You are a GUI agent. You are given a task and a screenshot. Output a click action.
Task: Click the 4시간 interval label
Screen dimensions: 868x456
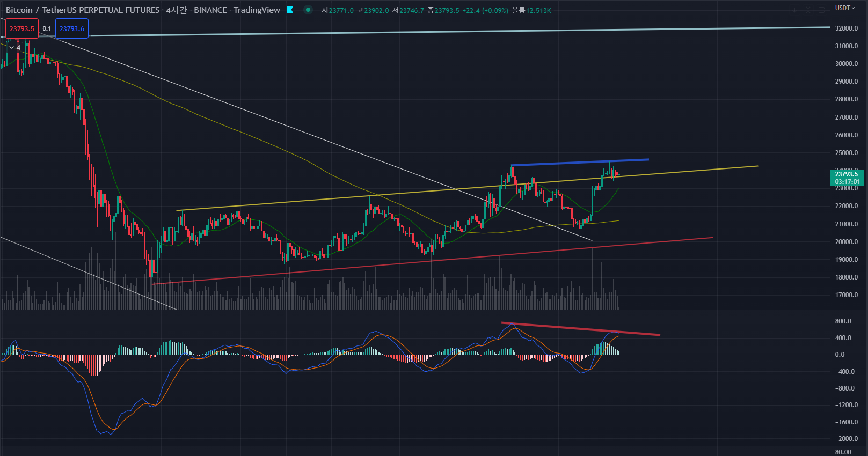point(177,10)
